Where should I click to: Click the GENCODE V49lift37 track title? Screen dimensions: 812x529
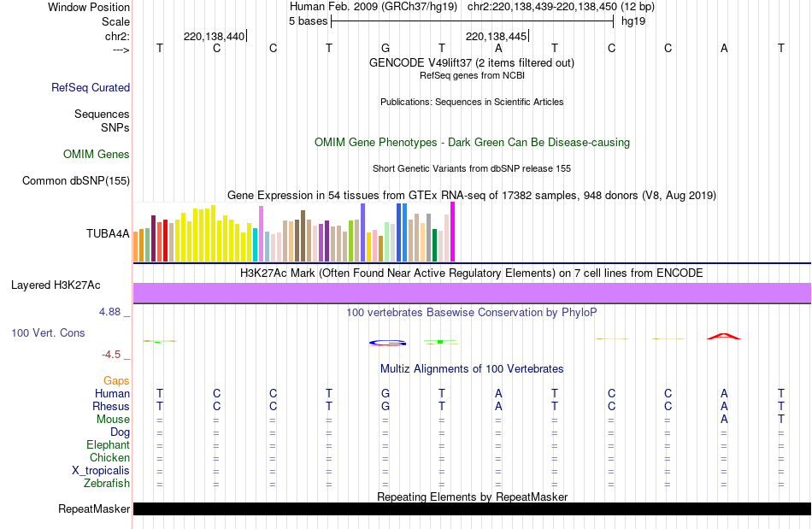(x=471, y=62)
